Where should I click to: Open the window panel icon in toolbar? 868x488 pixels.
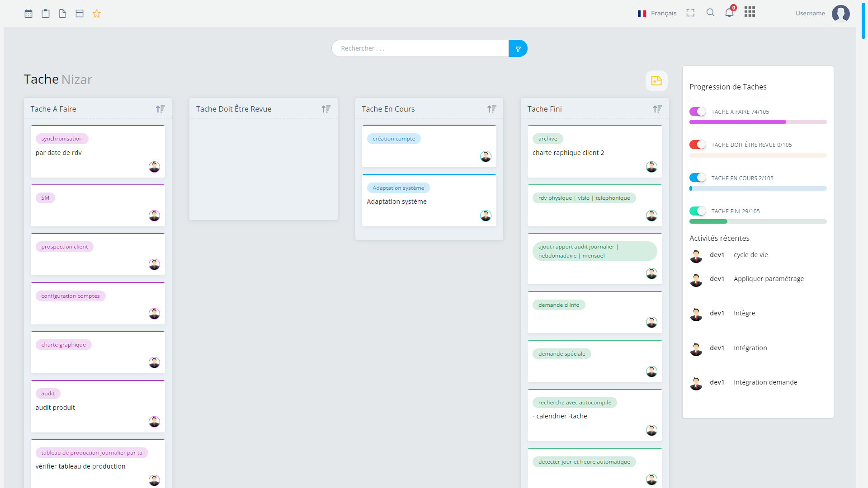pyautogui.click(x=80, y=14)
